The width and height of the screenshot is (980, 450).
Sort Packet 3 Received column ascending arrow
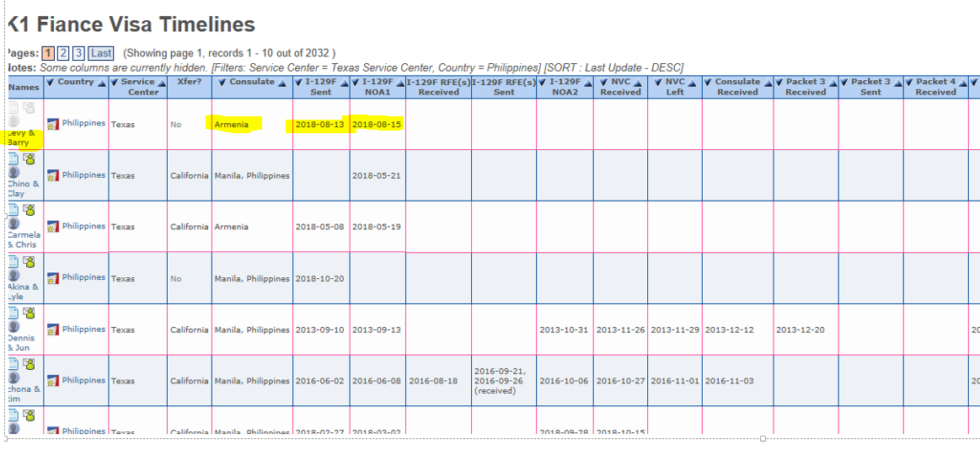tap(833, 83)
